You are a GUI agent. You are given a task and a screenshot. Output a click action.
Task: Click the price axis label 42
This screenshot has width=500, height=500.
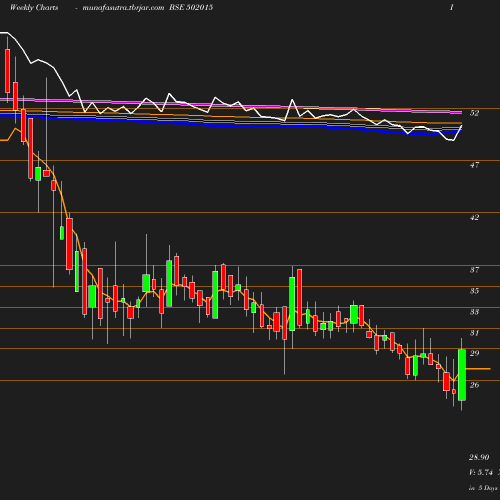point(474,217)
